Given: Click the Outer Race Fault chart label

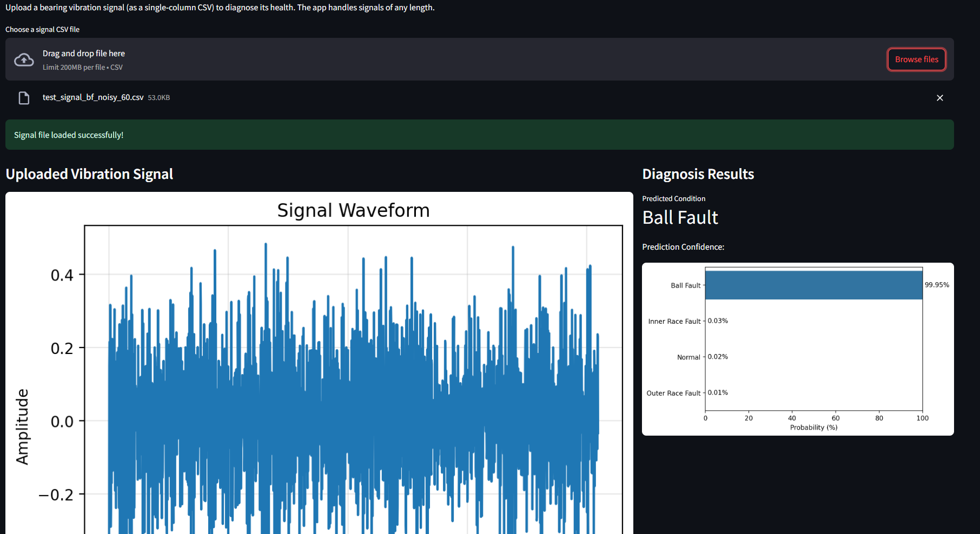Looking at the screenshot, I should [673, 393].
